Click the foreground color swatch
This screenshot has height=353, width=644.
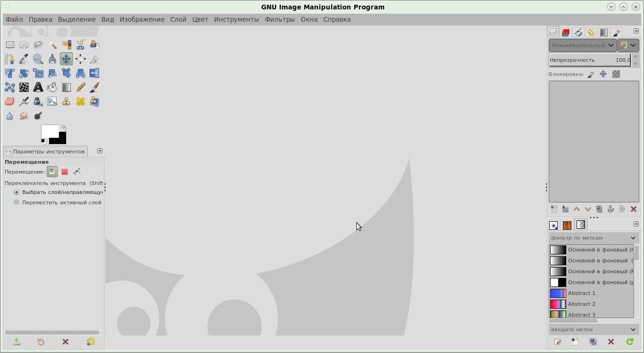[x=50, y=132]
